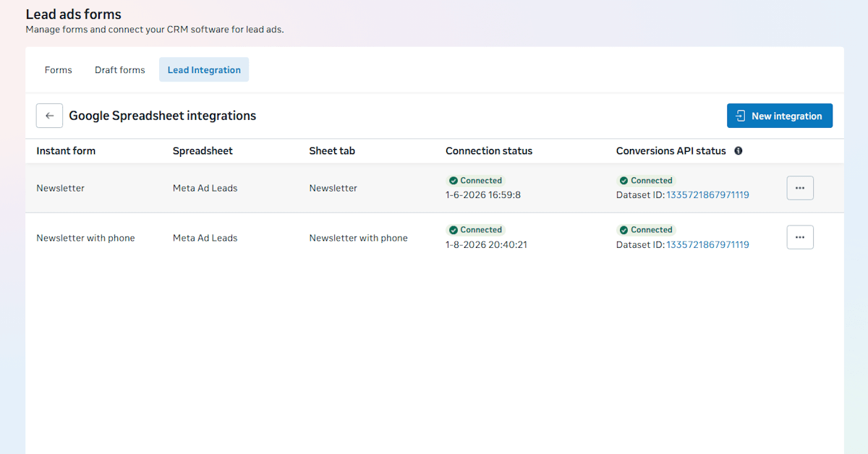868x454 pixels.
Task: Click the Spreadsheet column header
Action: (x=203, y=151)
